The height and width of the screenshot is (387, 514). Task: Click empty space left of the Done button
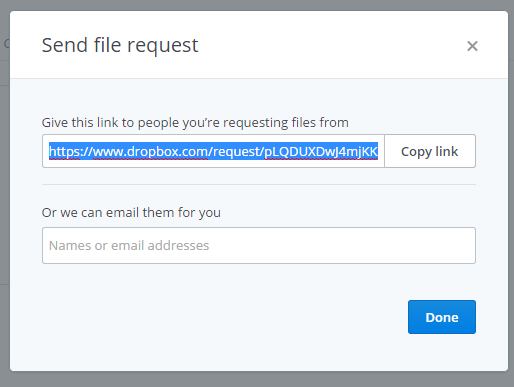point(225,317)
